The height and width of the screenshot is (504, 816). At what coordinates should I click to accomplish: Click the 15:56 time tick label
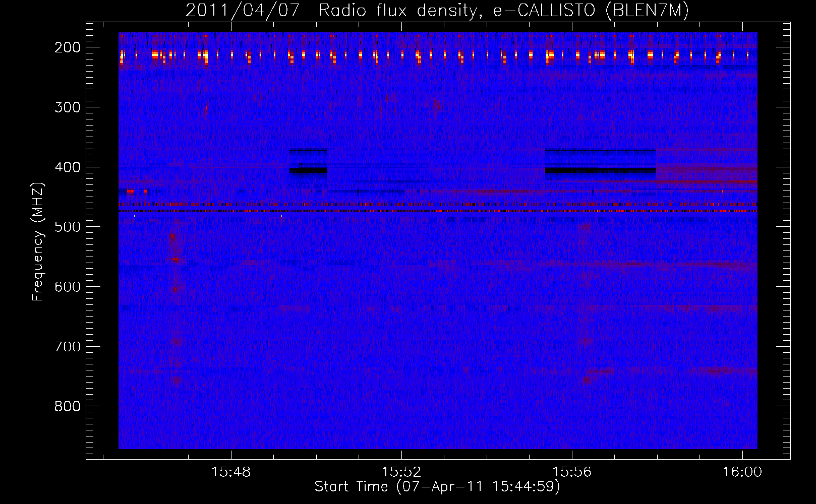[572, 472]
